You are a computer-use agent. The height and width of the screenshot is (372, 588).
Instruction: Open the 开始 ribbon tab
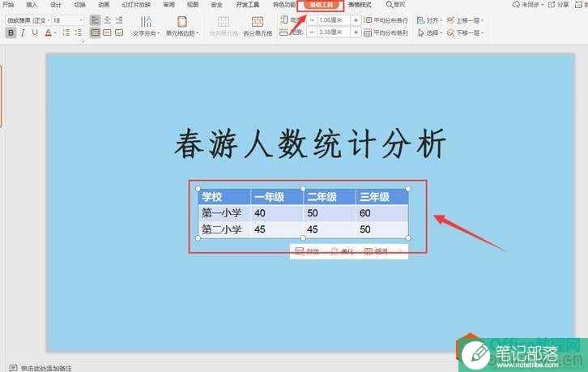[x=8, y=5]
